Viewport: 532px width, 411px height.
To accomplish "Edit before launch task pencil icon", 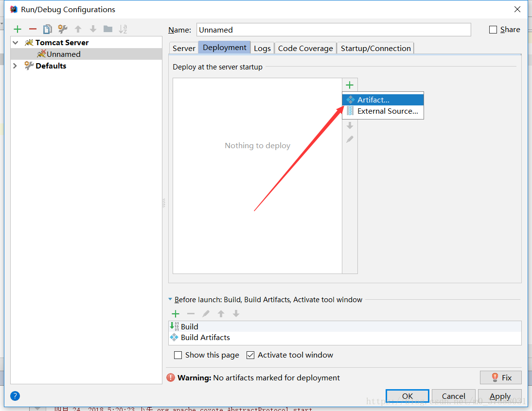I will [x=206, y=314].
